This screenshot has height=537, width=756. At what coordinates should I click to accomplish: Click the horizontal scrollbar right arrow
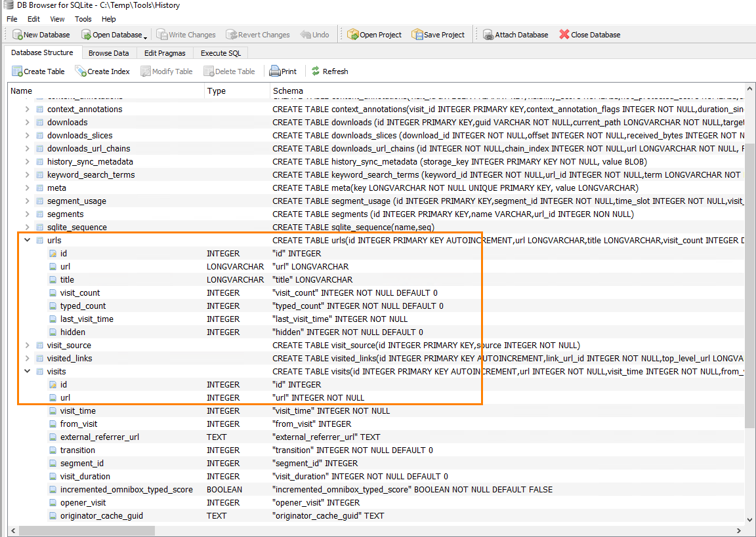coord(739,530)
